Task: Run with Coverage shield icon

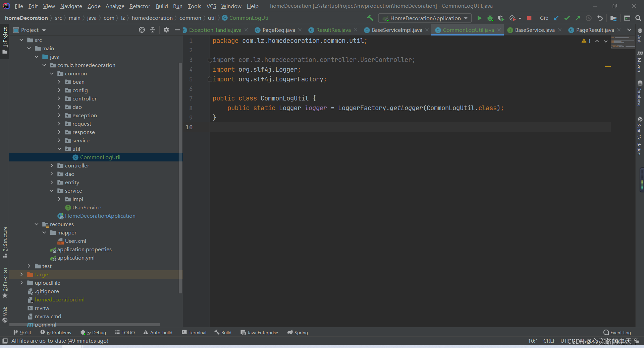Action: [501, 18]
